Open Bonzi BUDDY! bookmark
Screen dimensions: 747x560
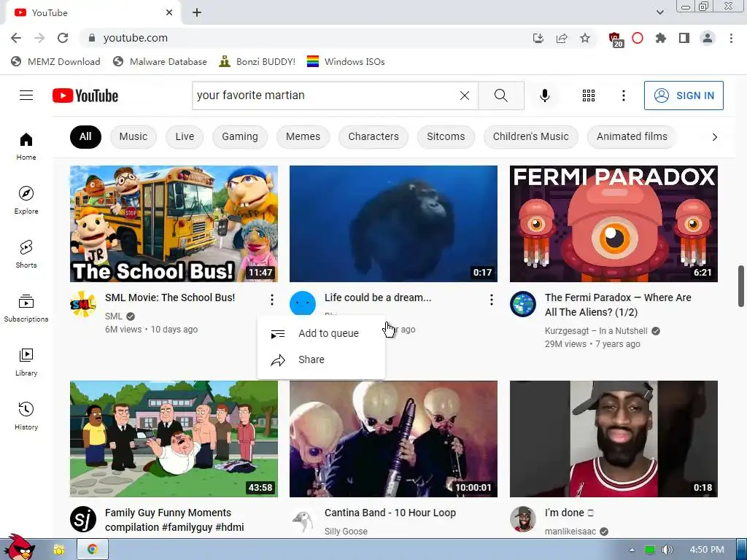click(x=257, y=61)
